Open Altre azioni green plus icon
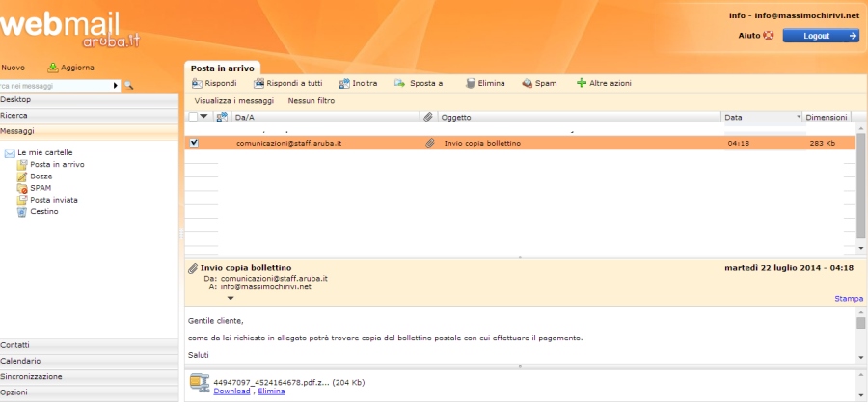The height and width of the screenshot is (406, 868). tap(581, 84)
